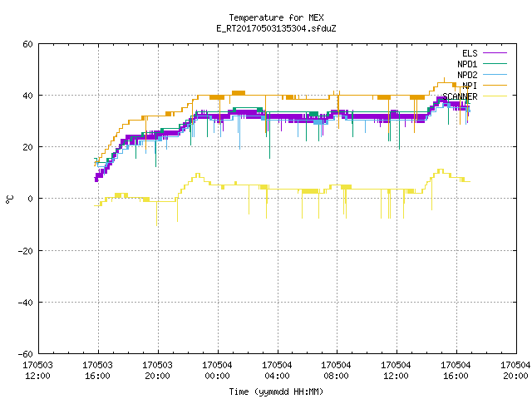Click the y-axis tick label 60

(x=27, y=44)
